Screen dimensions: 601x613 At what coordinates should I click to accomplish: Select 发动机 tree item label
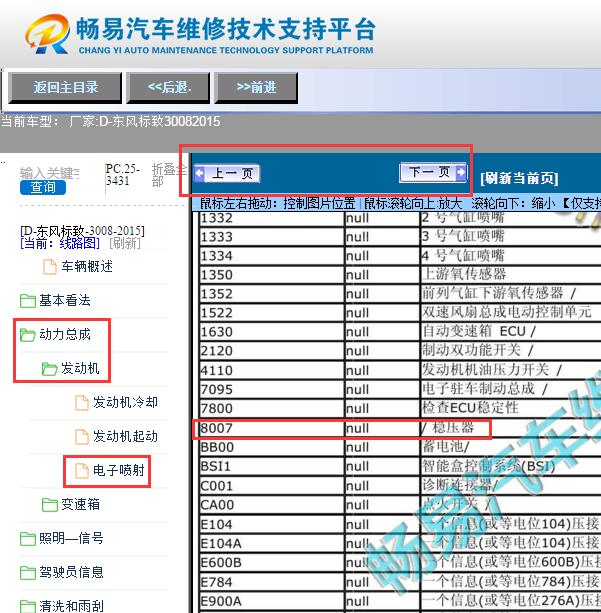pyautogui.click(x=80, y=369)
